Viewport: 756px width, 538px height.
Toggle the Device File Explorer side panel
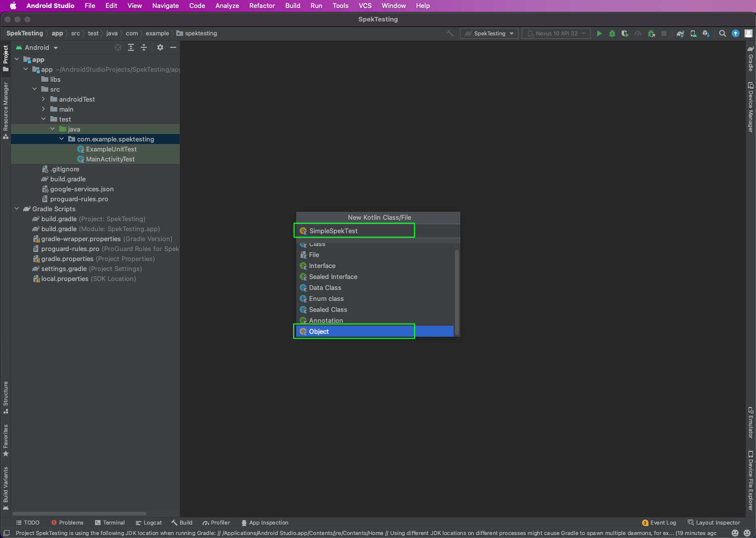tap(751, 481)
